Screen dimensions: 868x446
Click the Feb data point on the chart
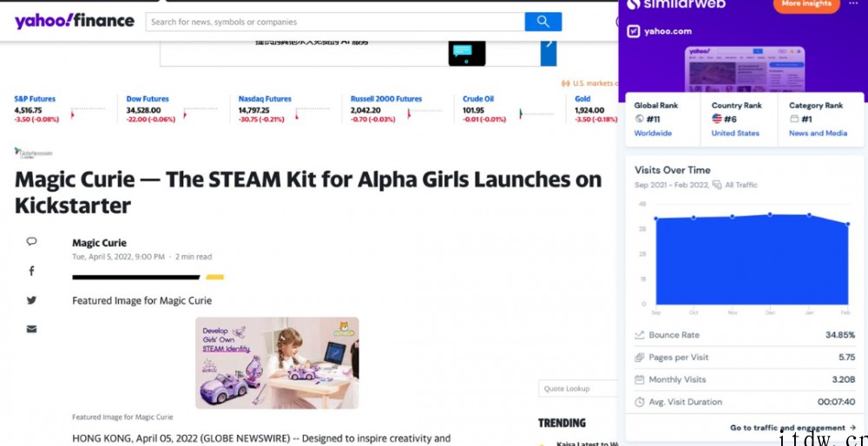click(x=847, y=224)
